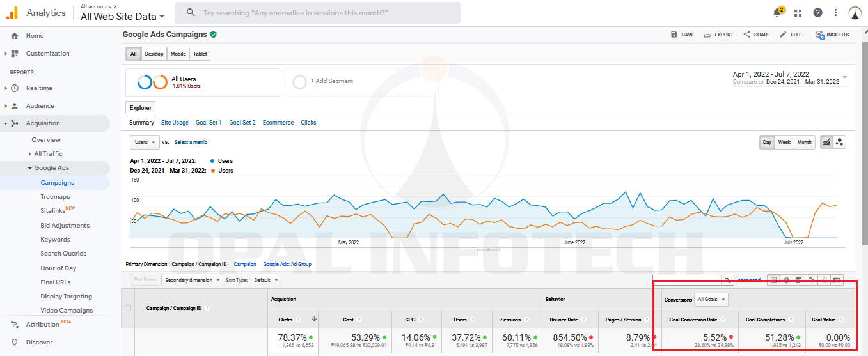Choose Google Ads: Ad Group primary dimension
This screenshot has width=868, height=356.
click(287, 264)
